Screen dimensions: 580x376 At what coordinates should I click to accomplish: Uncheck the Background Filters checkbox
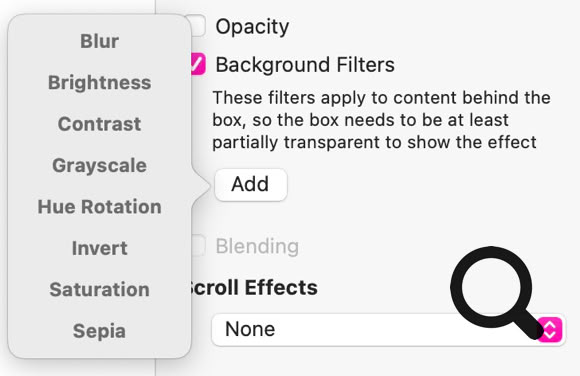coord(198,64)
